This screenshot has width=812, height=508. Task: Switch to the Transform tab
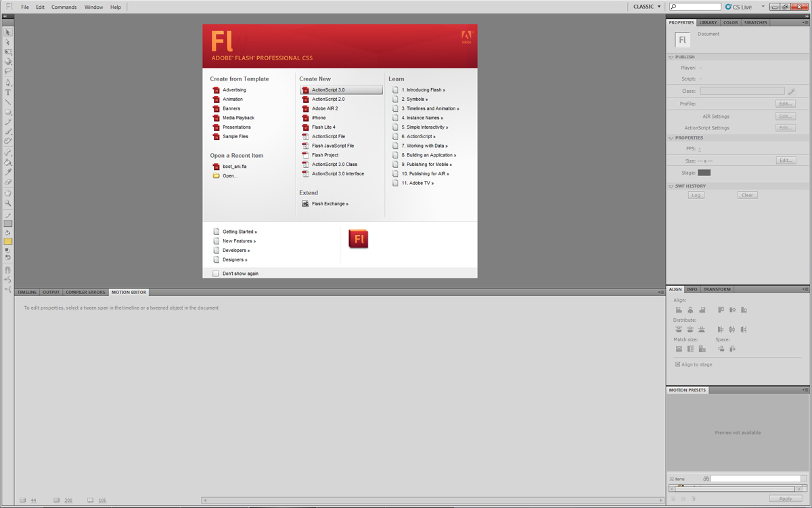click(x=717, y=289)
